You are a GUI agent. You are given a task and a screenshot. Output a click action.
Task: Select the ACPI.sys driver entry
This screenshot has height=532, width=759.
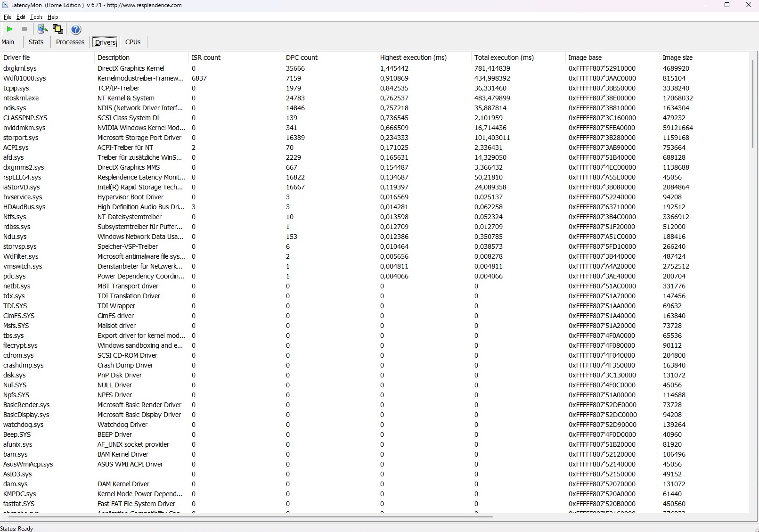[16, 147]
